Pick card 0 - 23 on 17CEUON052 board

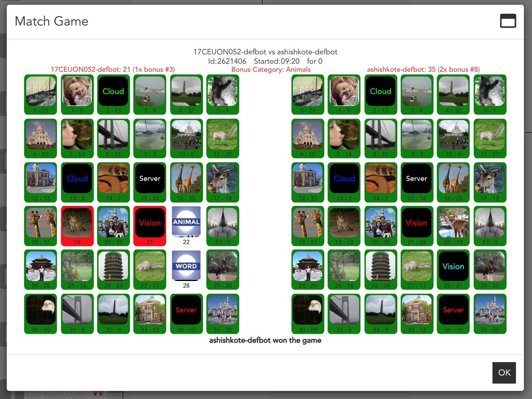tap(41, 94)
